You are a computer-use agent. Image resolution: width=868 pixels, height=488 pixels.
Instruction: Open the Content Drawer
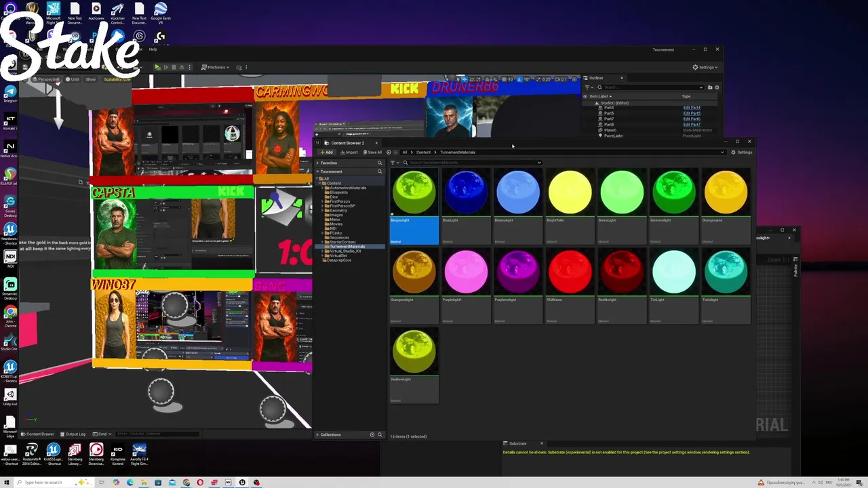tap(38, 434)
